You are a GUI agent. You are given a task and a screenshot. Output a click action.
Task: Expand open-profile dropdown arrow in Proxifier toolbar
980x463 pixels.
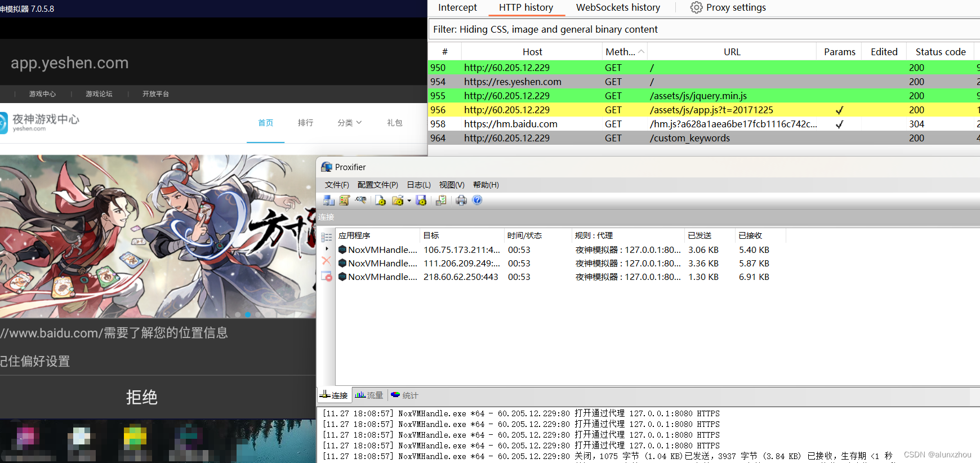click(409, 201)
